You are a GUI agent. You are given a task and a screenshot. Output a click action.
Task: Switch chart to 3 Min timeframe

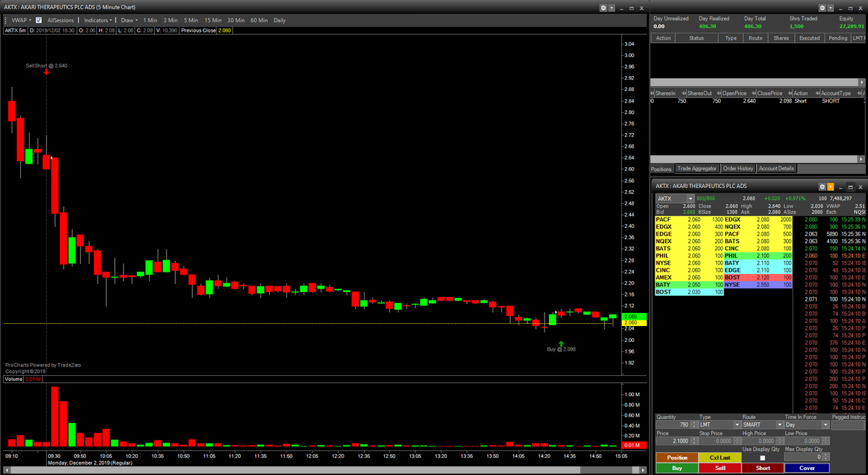[171, 20]
